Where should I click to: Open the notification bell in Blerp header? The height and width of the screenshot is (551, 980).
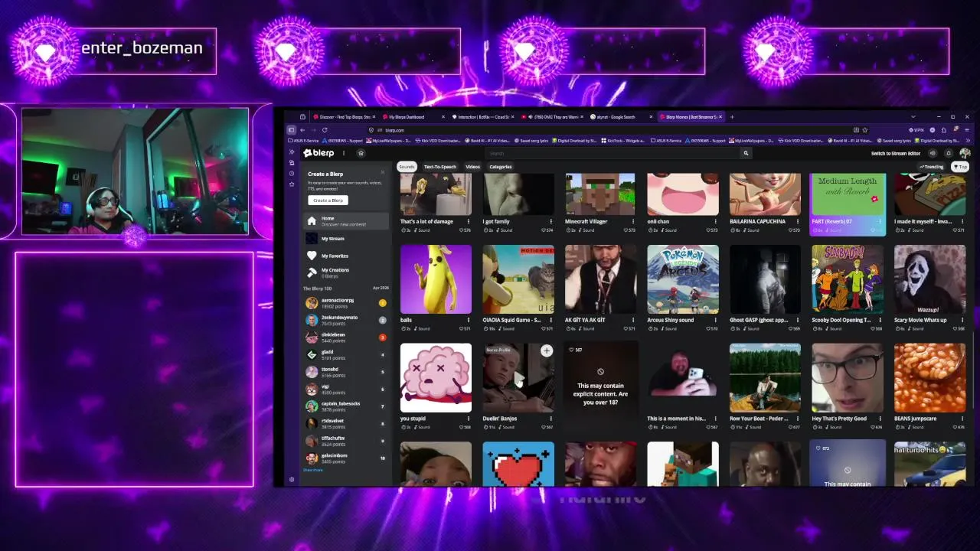tap(949, 153)
